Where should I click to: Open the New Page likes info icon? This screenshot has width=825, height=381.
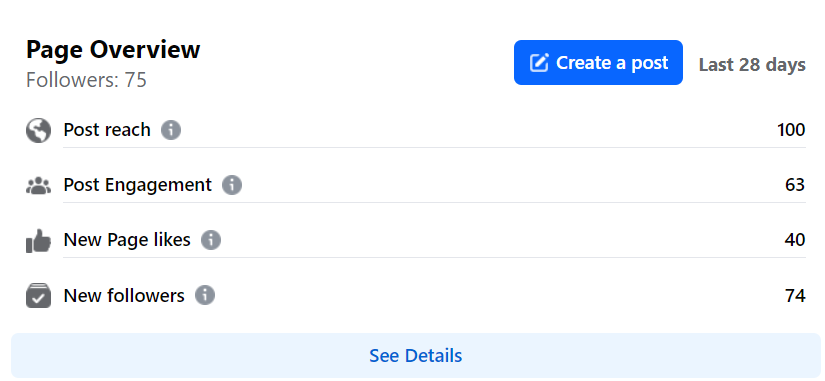[211, 240]
